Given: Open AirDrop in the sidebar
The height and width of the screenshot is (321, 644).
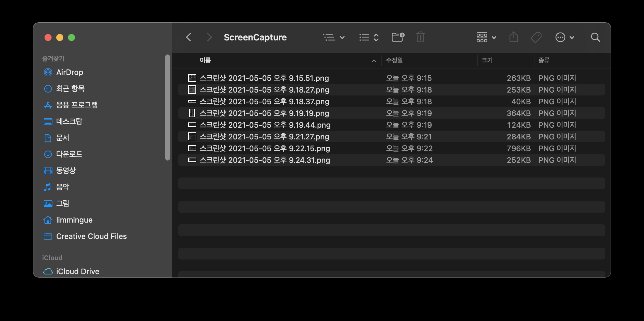Looking at the screenshot, I should [69, 72].
